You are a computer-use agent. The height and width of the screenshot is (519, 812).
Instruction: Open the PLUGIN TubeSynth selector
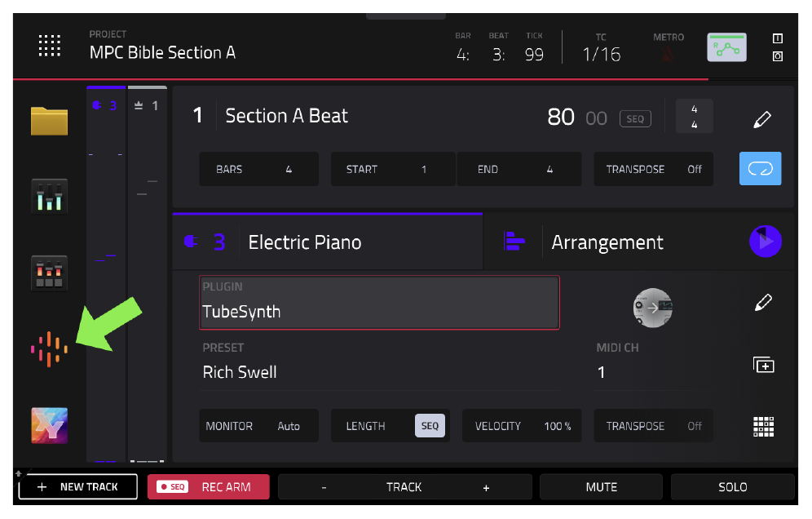coord(379,302)
